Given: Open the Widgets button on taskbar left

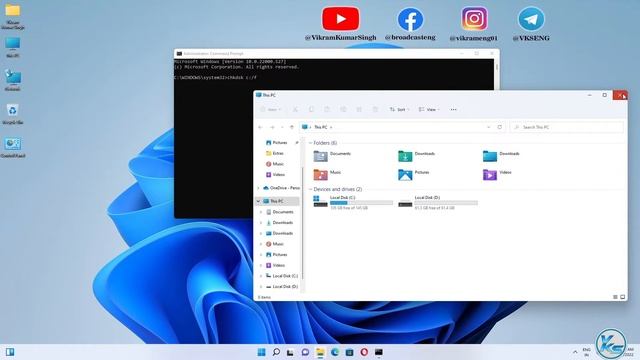Looking at the screenshot, I should tap(10, 352).
